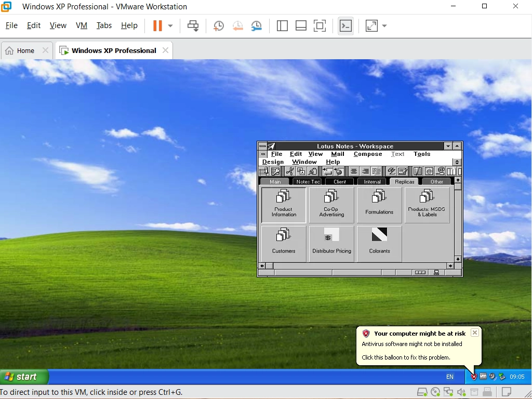This screenshot has width=532, height=399.
Task: Open the Customers database icon
Action: pyautogui.click(x=284, y=244)
